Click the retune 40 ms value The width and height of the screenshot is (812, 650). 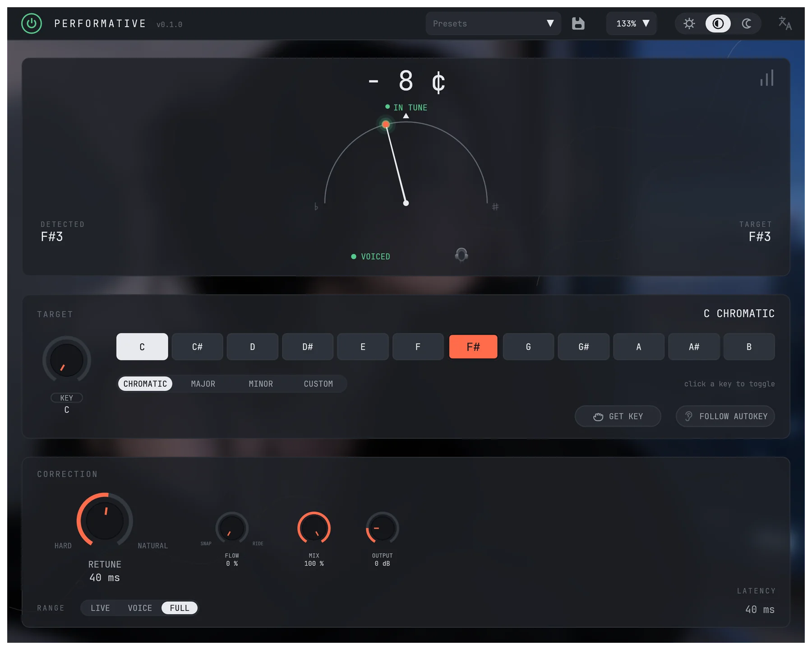(x=105, y=578)
